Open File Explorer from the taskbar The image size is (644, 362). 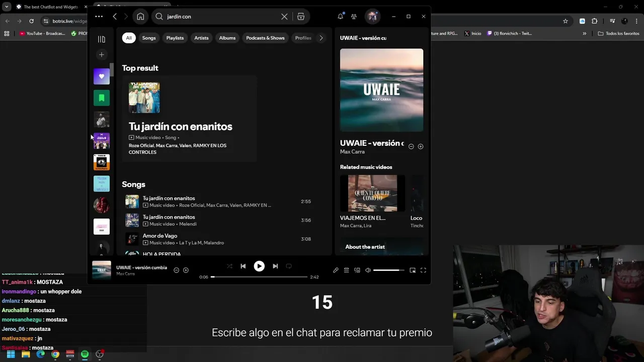[x=26, y=354]
